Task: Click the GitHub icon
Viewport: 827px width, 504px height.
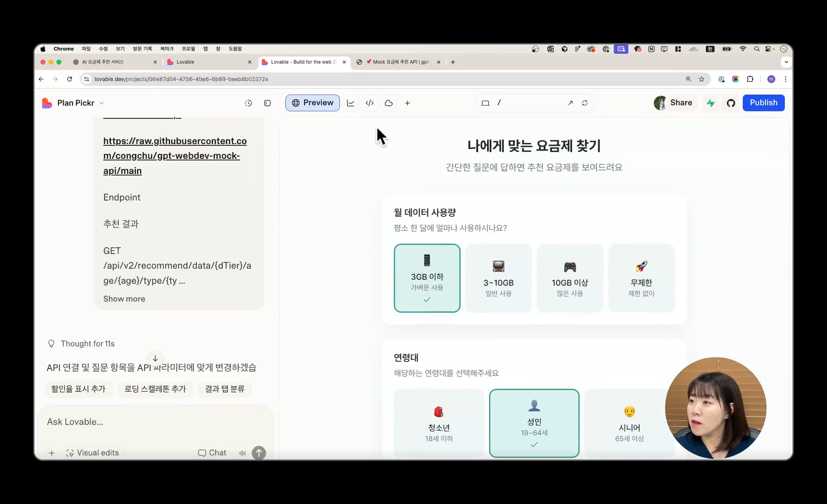Action: tap(731, 103)
